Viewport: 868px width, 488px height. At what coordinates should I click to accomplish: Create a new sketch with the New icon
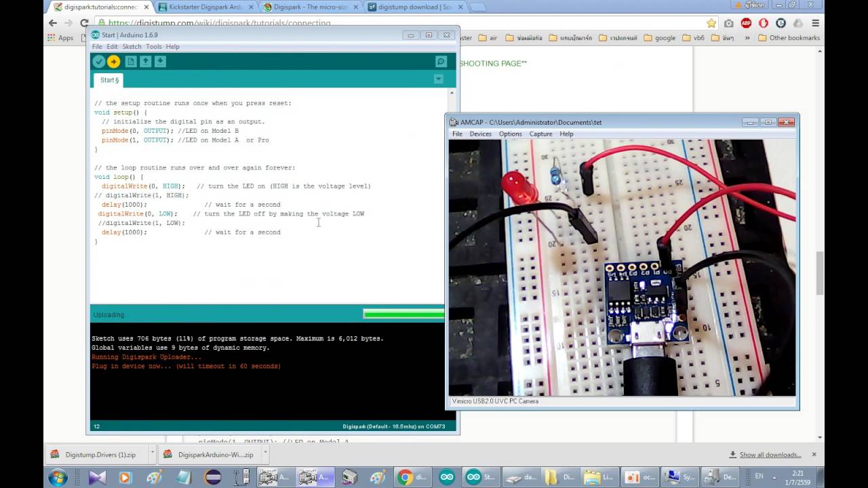click(x=131, y=62)
